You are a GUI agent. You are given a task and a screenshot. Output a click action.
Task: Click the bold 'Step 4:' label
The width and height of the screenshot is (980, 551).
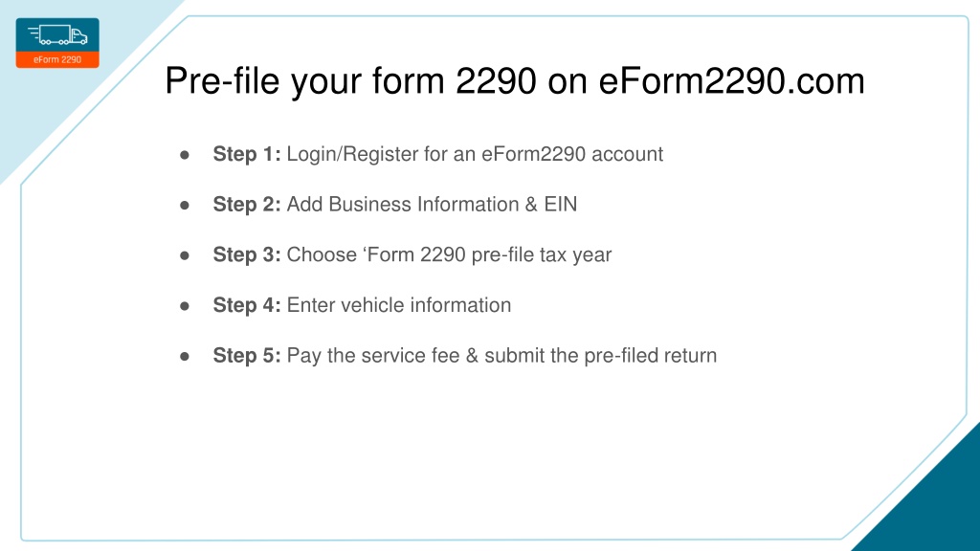[x=247, y=305]
